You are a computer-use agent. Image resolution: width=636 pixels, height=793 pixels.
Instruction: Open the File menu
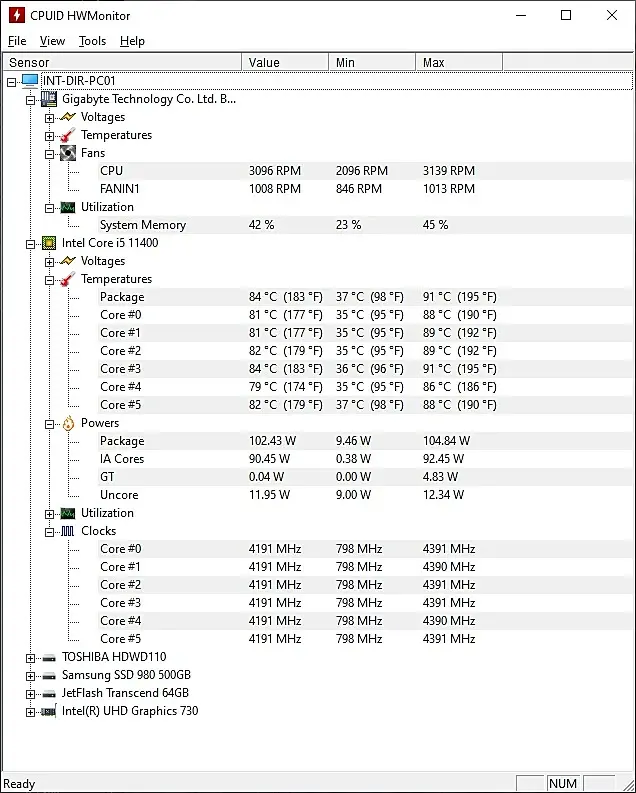tap(17, 41)
